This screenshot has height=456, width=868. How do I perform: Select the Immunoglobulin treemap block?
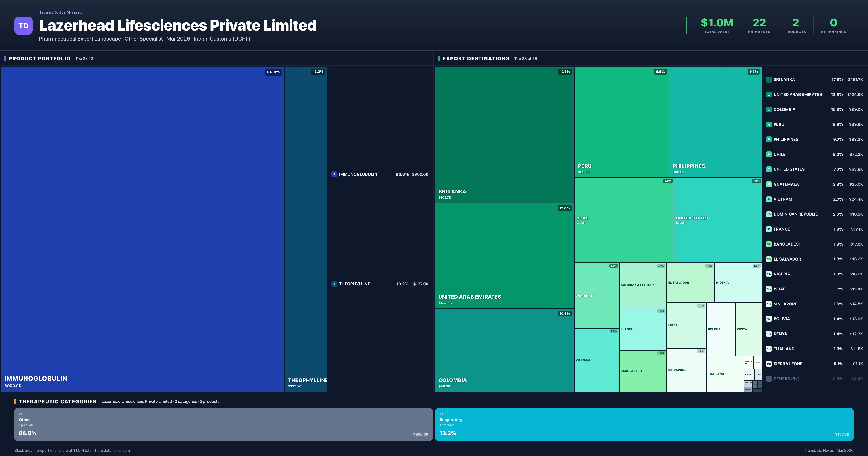pos(142,229)
